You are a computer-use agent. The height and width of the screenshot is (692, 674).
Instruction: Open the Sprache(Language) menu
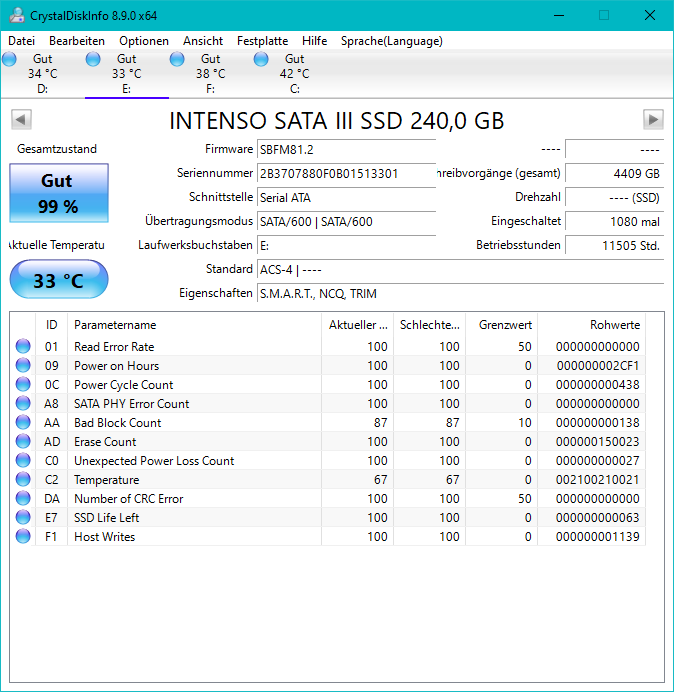click(392, 41)
